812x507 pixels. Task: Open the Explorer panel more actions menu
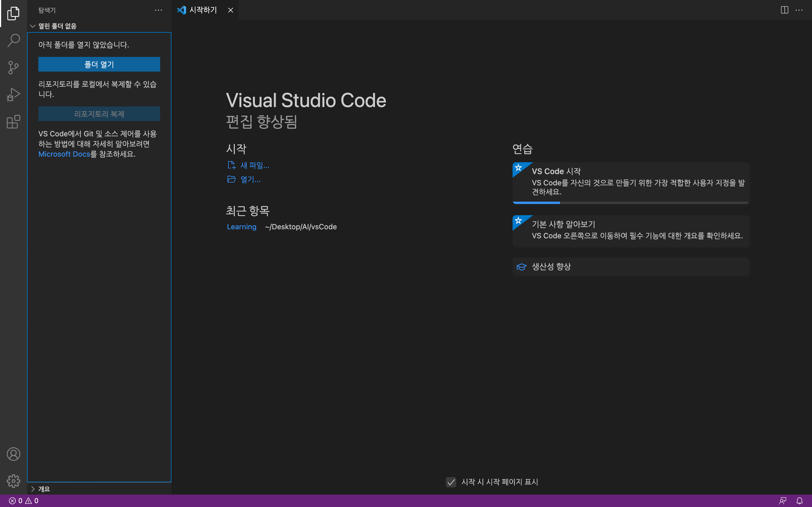pyautogui.click(x=158, y=10)
